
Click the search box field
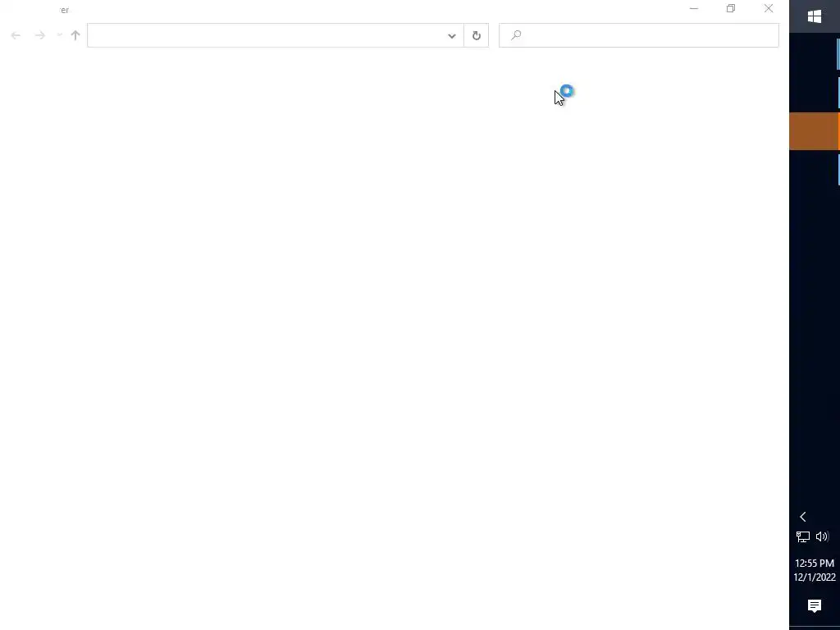(638, 35)
